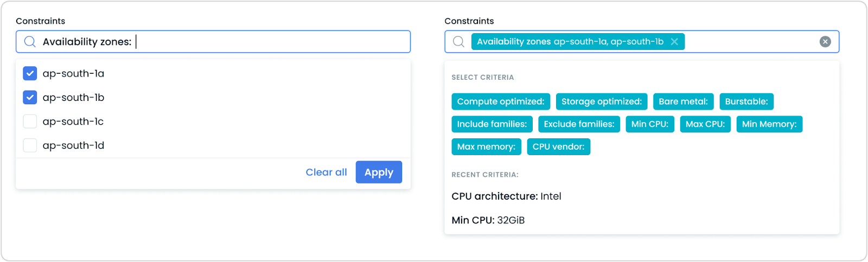Click the Clear all link

point(326,172)
